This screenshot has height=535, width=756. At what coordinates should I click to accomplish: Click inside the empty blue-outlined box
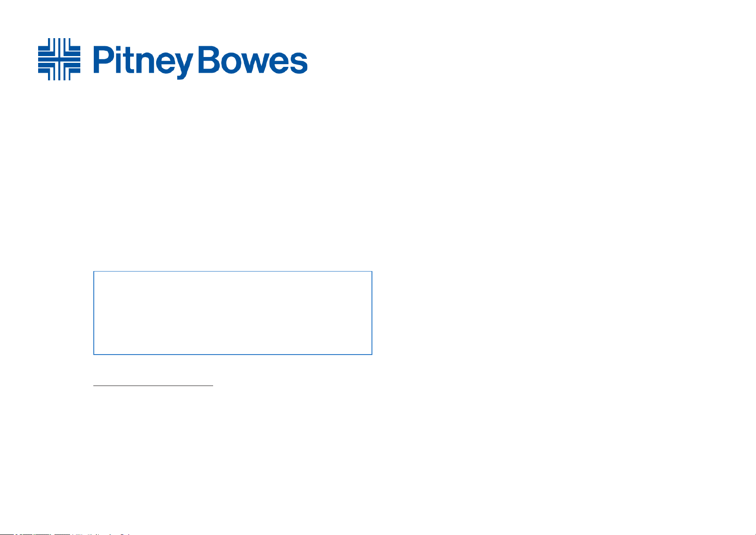[233, 313]
